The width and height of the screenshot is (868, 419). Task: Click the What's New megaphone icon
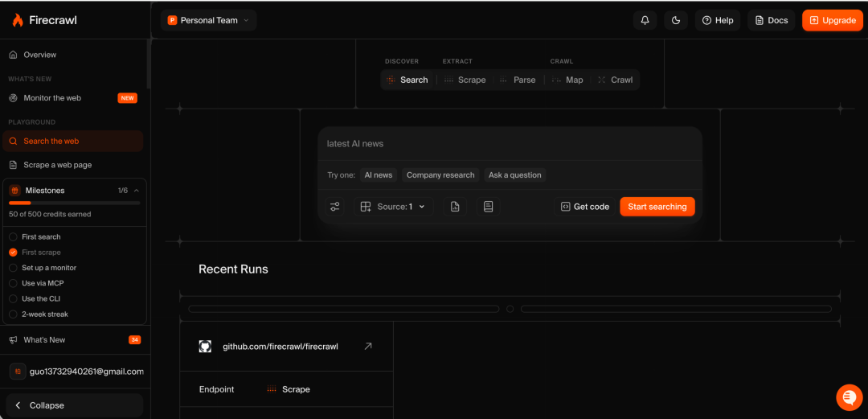point(14,339)
